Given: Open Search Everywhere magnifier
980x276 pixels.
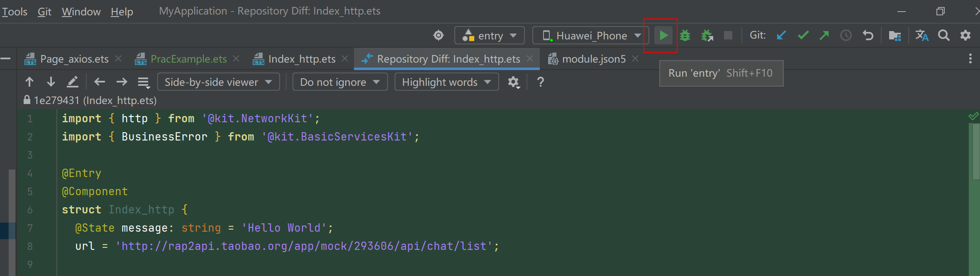Looking at the screenshot, I should pos(944,35).
